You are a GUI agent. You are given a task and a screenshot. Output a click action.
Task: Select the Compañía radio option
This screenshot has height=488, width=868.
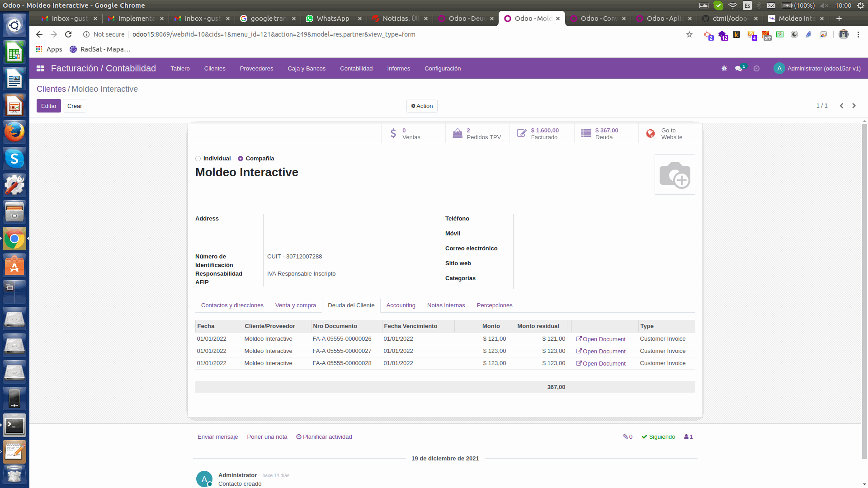point(241,159)
